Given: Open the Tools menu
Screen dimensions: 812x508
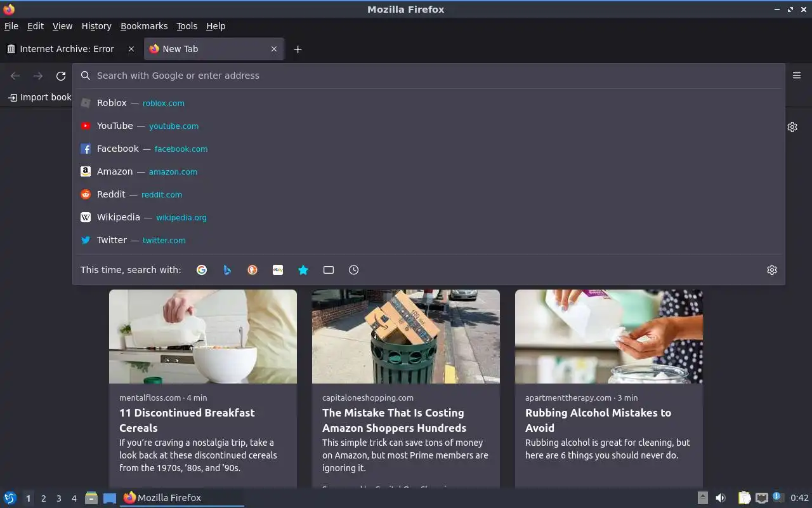Looking at the screenshot, I should (187, 26).
